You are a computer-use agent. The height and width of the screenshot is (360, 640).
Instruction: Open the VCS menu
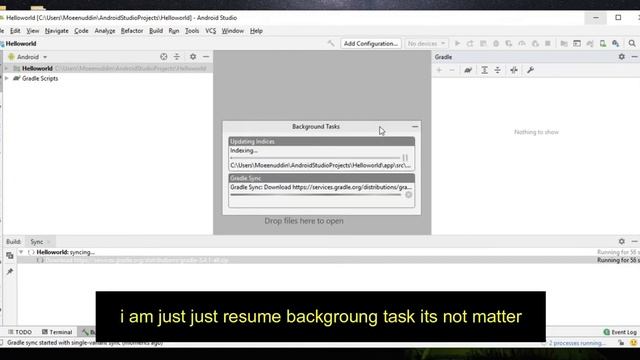(211, 31)
